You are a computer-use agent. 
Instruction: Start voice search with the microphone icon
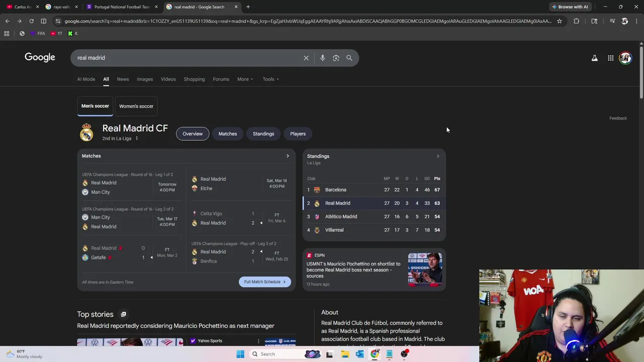(x=323, y=58)
